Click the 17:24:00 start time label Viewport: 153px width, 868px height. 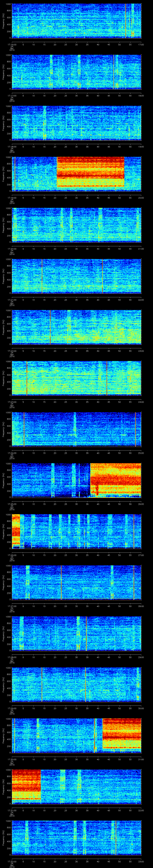tap(12, 453)
